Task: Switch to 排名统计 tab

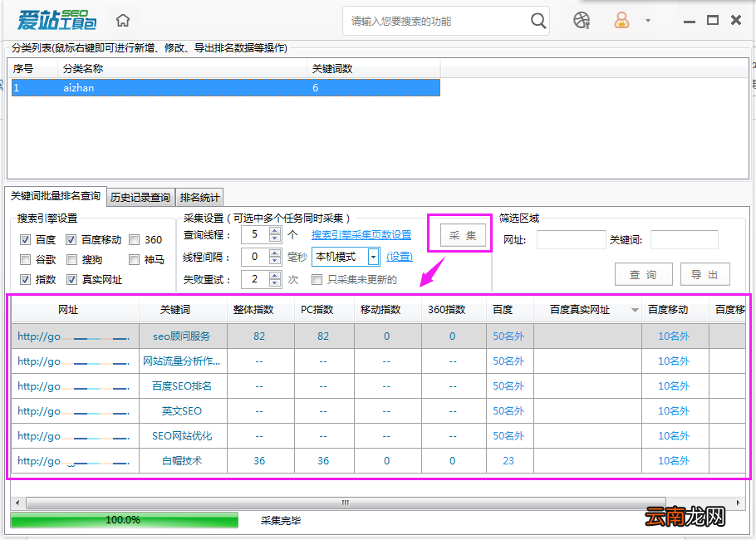Action: click(199, 197)
